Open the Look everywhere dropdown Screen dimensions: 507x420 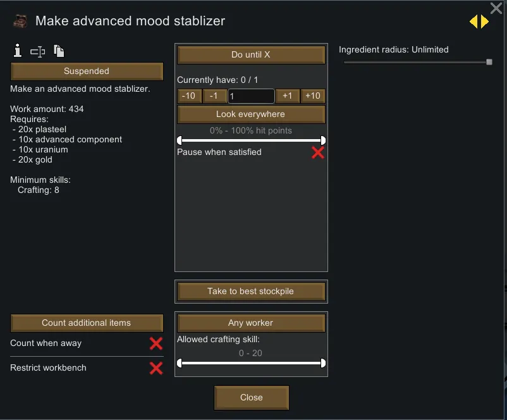251,114
